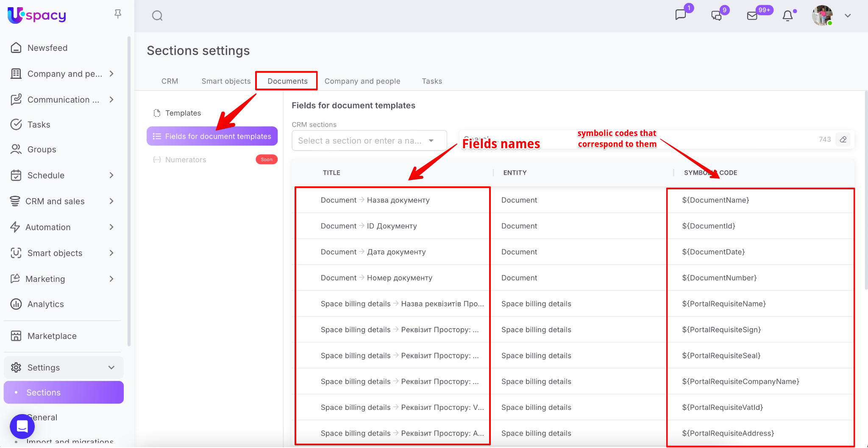Image resolution: width=868 pixels, height=448 pixels.
Task: Click the Uspacy logo
Action: pos(37,15)
